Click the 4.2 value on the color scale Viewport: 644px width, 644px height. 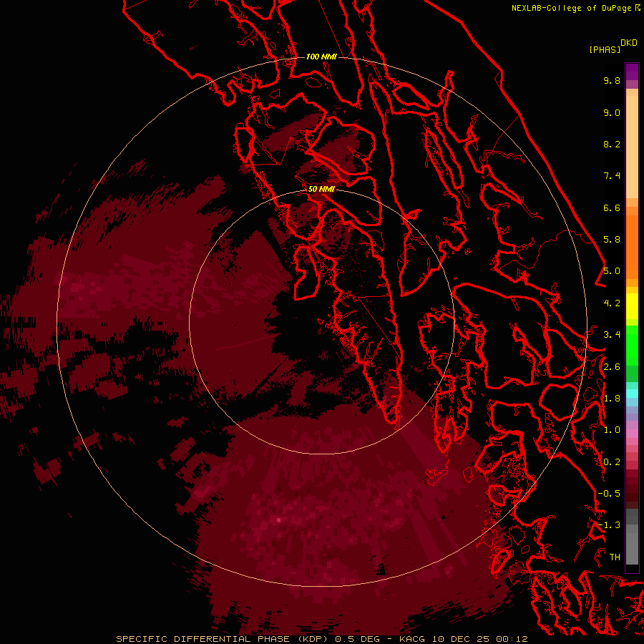coord(612,303)
